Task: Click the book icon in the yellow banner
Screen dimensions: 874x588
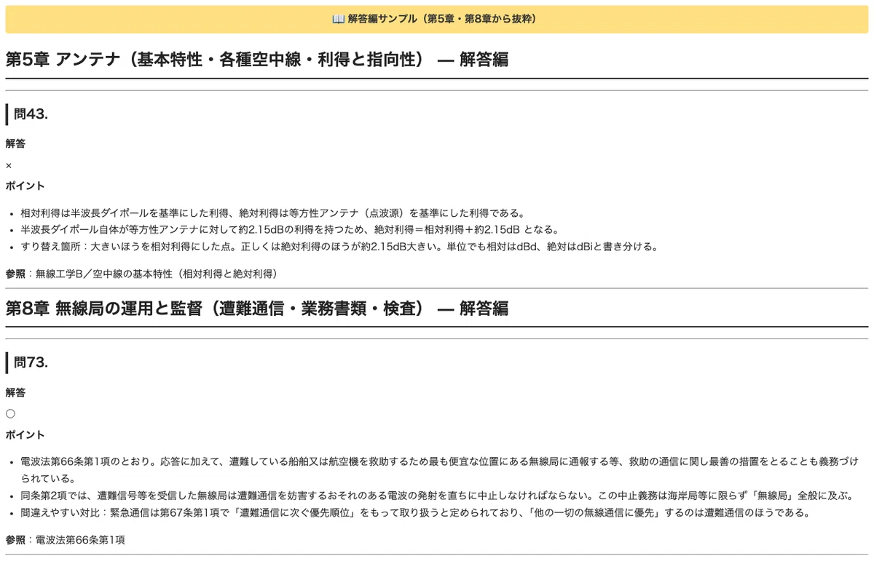Action: [x=338, y=19]
